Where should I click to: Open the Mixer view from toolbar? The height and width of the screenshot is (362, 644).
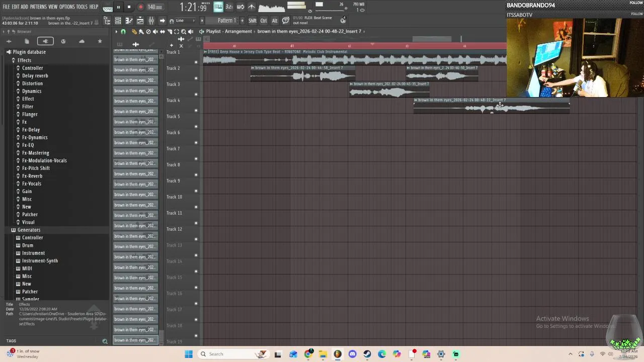tap(151, 21)
